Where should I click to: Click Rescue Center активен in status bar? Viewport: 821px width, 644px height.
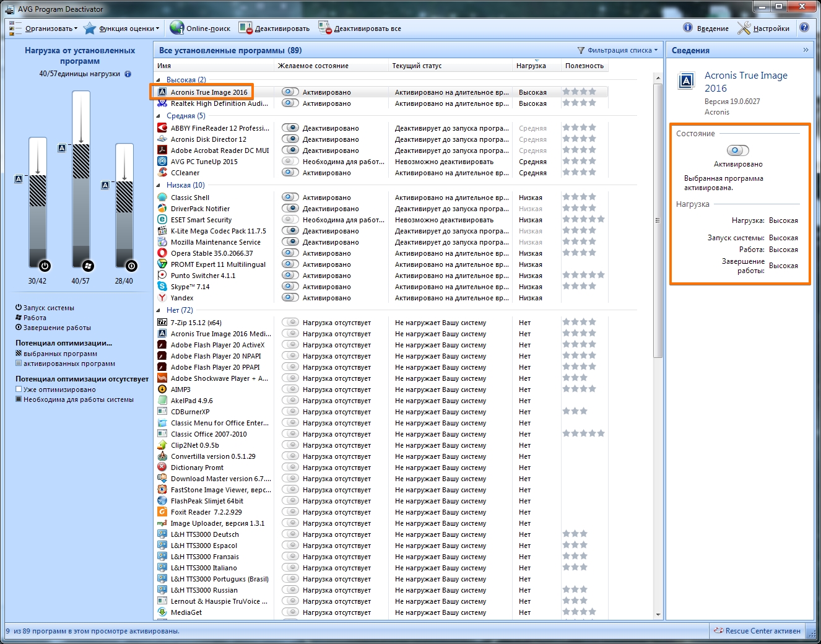click(x=757, y=631)
